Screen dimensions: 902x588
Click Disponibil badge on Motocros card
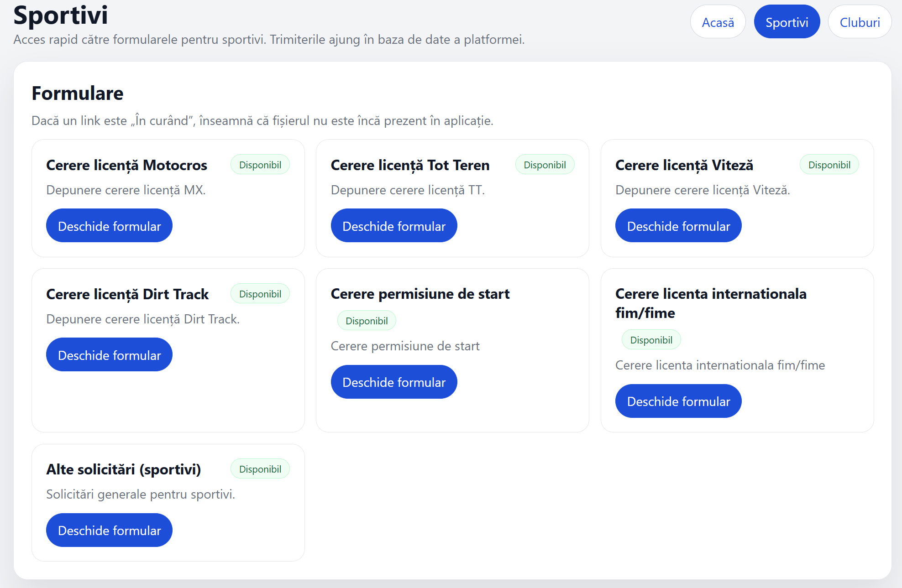click(x=260, y=165)
